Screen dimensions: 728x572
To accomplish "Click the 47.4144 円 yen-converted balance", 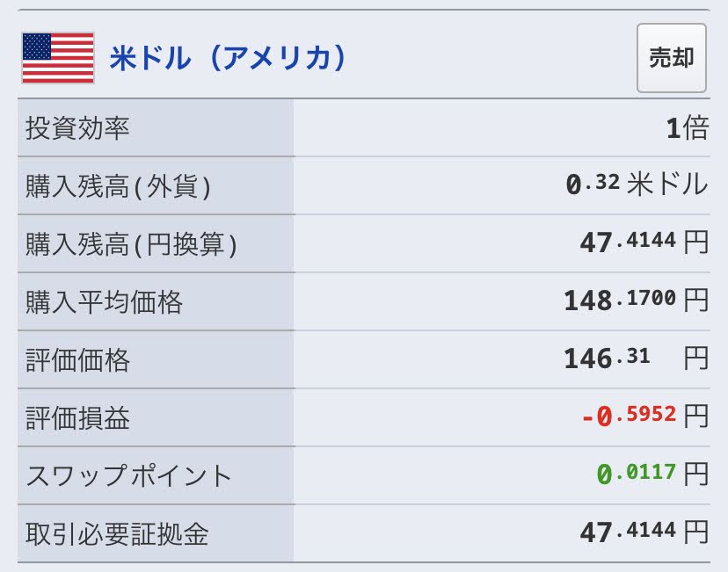I will click(644, 243).
